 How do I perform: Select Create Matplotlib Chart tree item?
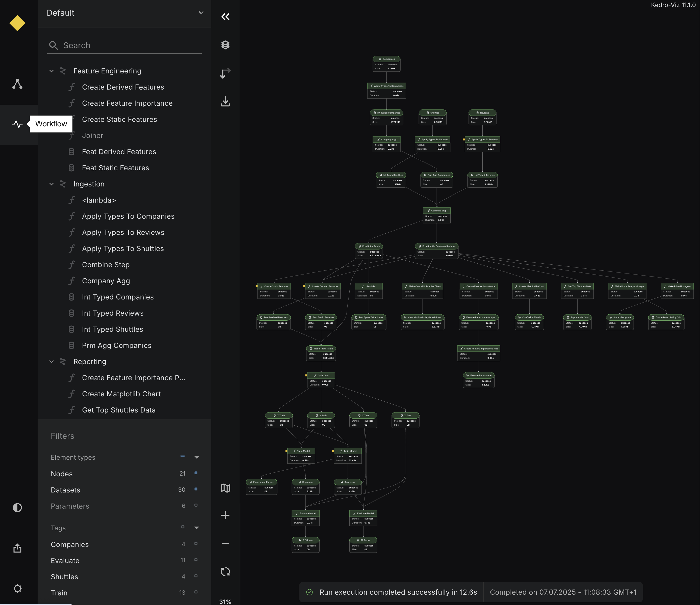click(121, 394)
